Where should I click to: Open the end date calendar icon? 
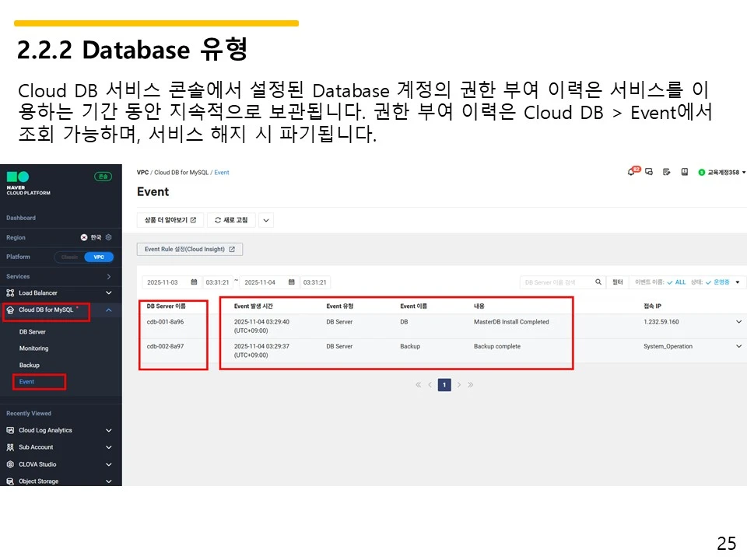[292, 282]
